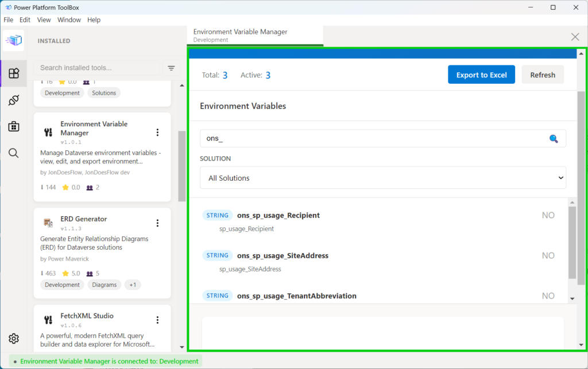
Task: Click the sidebar search magnifier icon
Action: click(14, 153)
